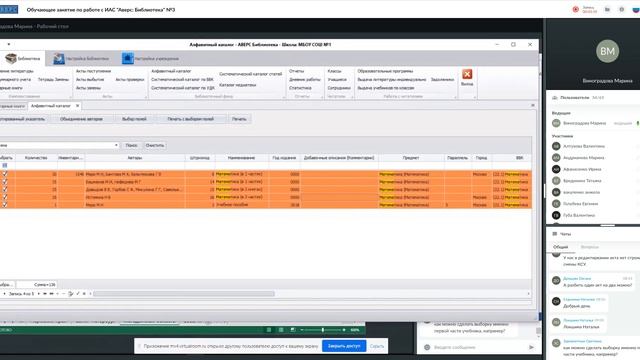
Task: Uncheck the last row checkbox (Учебное пособие)
Action: tap(5, 205)
